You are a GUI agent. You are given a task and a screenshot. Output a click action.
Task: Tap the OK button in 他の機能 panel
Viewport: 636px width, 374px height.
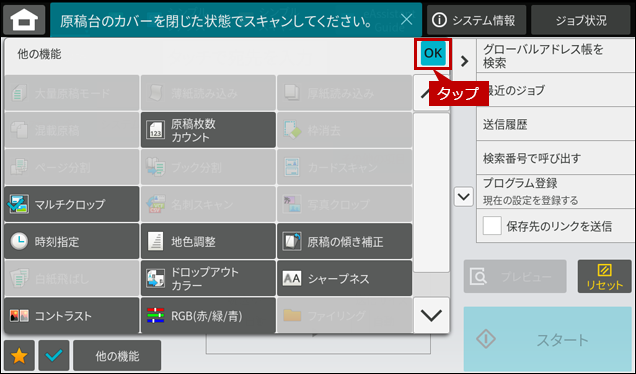click(433, 54)
